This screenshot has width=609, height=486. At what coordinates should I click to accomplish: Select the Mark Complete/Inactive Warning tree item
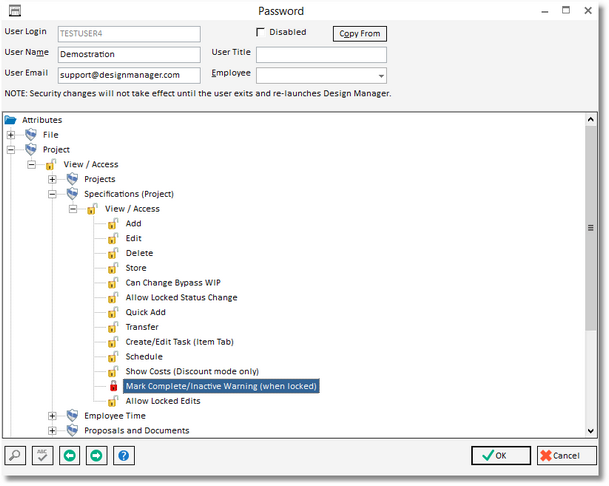[x=221, y=386]
